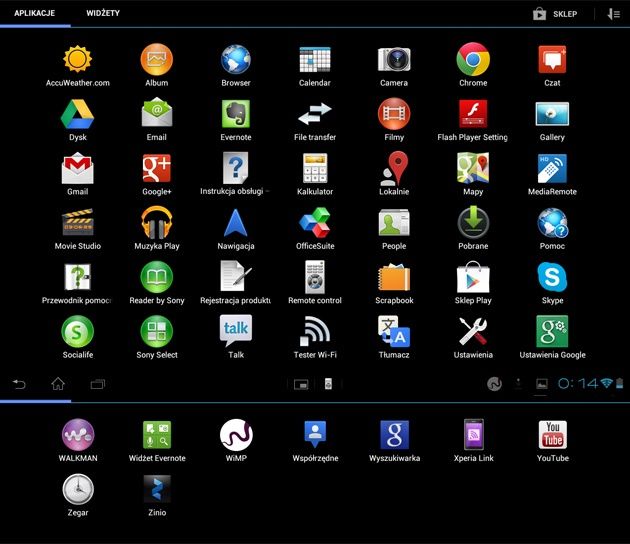Open the SKLEP store button
The width and height of the screenshot is (630, 544).
click(555, 14)
